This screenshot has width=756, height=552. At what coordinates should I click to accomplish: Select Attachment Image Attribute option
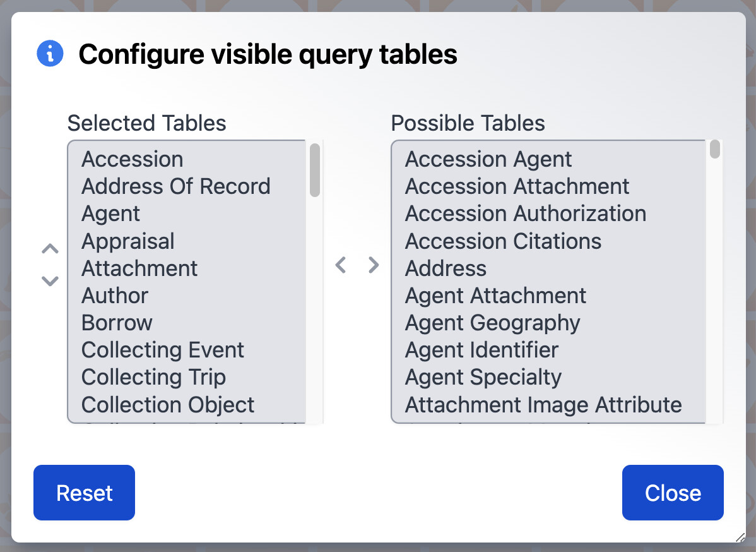pos(543,405)
